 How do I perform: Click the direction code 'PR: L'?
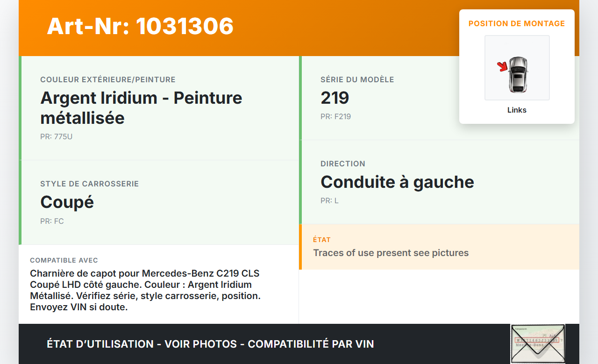coord(329,200)
